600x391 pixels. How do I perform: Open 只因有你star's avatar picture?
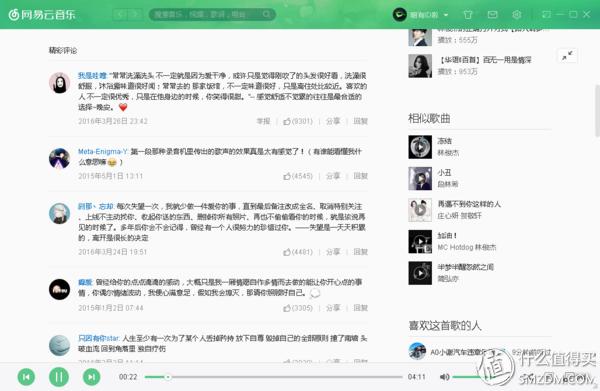coord(59,345)
